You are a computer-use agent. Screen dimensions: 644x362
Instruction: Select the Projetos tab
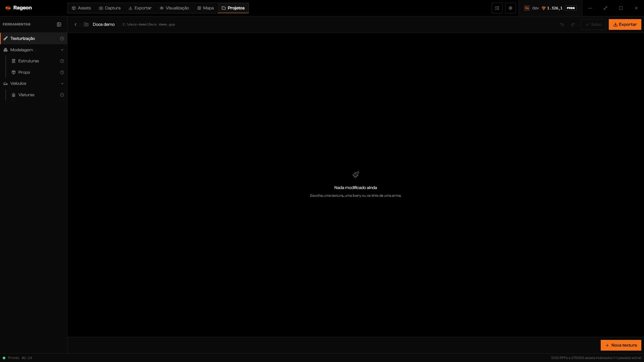point(233,8)
